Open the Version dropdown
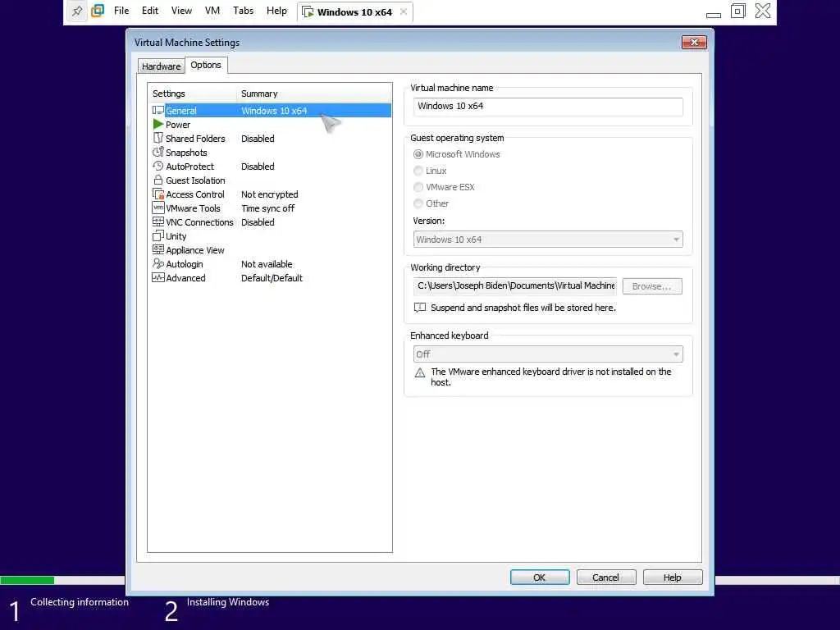 548,240
